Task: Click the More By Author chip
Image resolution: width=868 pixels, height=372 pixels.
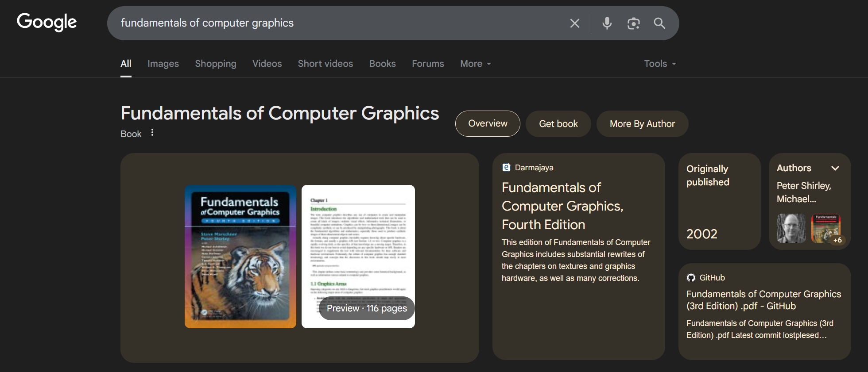Action: [x=642, y=124]
